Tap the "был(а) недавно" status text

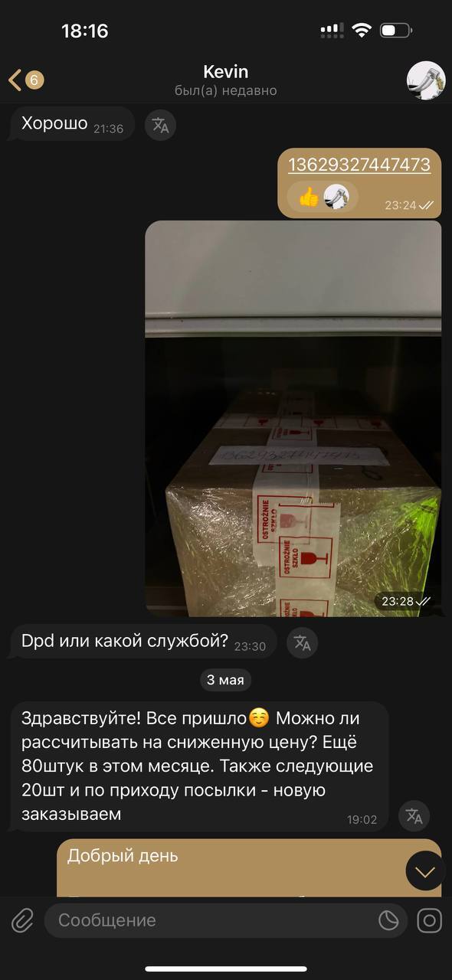click(225, 90)
